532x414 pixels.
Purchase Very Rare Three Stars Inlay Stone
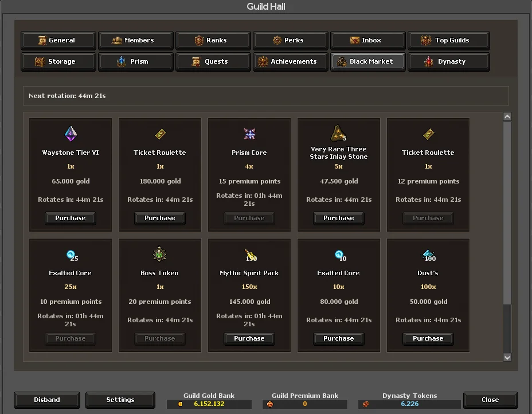pos(339,218)
